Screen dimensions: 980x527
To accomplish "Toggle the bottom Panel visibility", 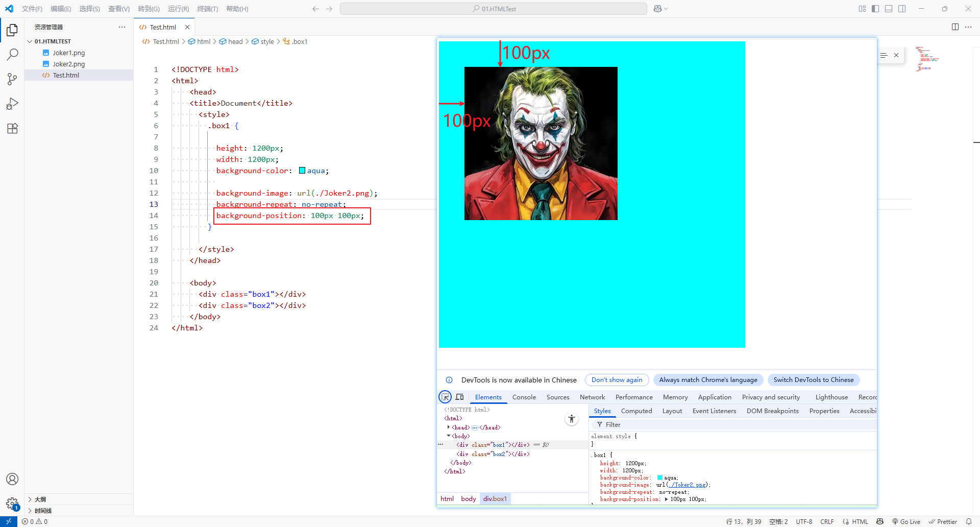I will pyautogui.click(x=889, y=9).
